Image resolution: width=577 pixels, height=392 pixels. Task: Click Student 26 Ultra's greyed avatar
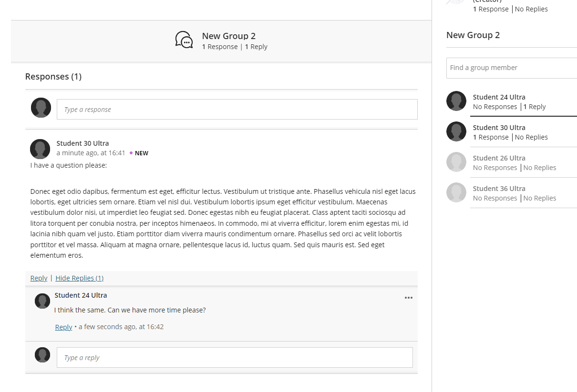[456, 162]
